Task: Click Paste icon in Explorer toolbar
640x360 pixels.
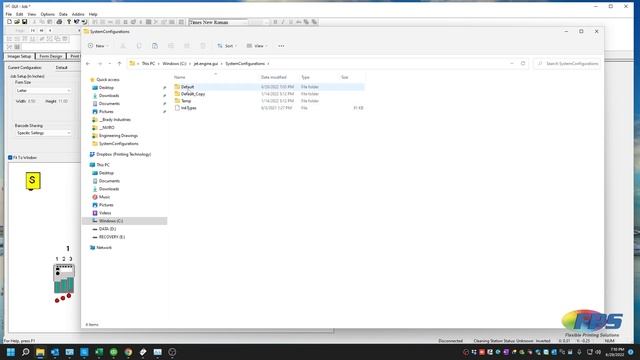Action: [x=155, y=46]
